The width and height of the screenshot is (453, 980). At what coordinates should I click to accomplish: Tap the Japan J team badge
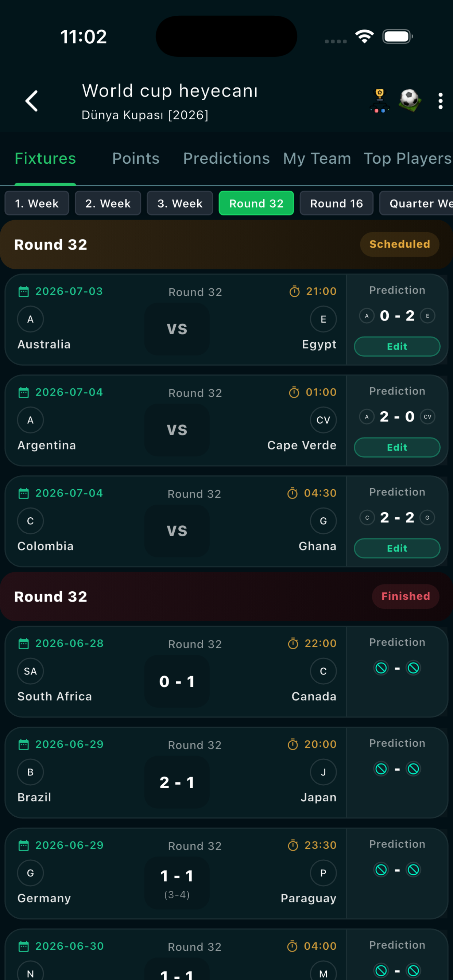(x=323, y=772)
